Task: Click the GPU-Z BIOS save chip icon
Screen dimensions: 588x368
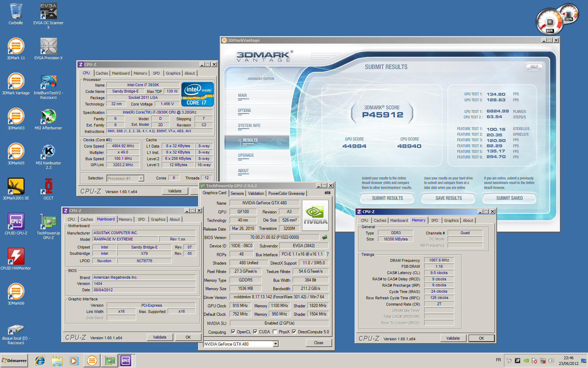Action: 325,237
